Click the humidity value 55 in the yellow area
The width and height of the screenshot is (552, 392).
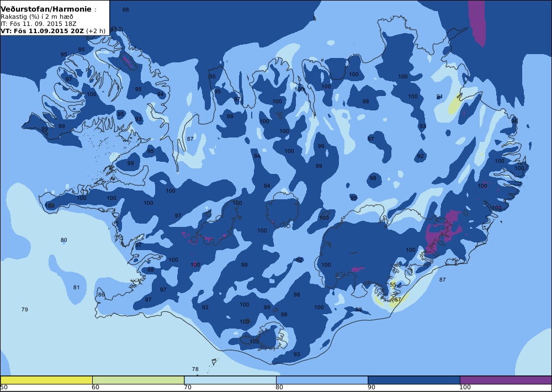coord(393,284)
